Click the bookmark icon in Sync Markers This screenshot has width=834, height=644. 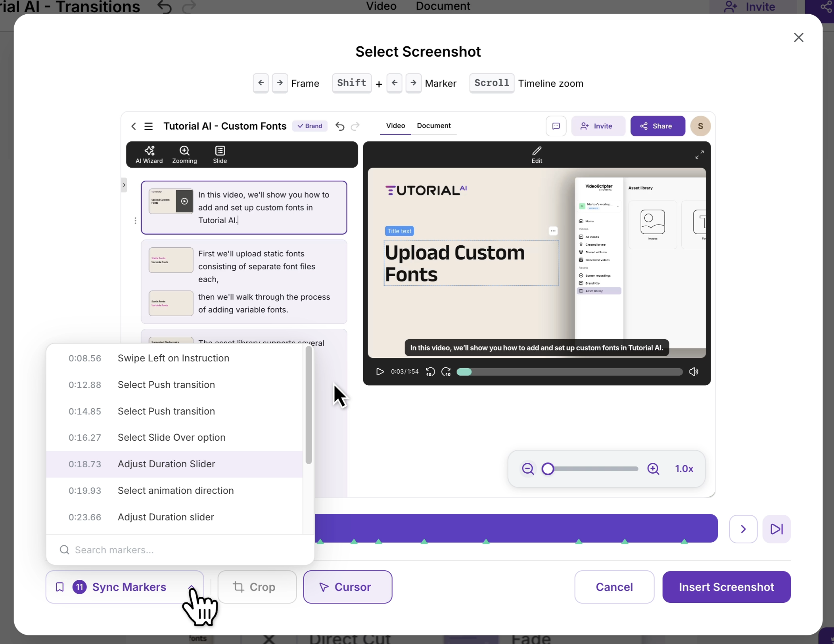[x=60, y=587]
